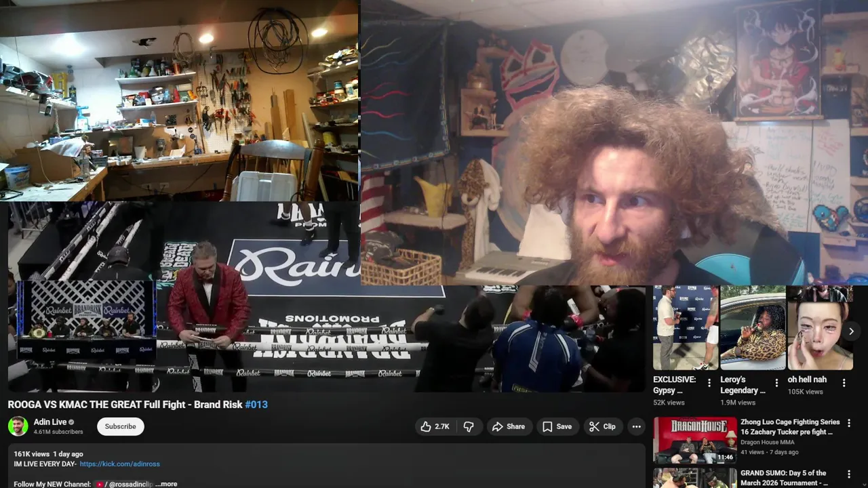Select the '4.61M subscribers' text
Screen dimensions: 868x488
58,432
